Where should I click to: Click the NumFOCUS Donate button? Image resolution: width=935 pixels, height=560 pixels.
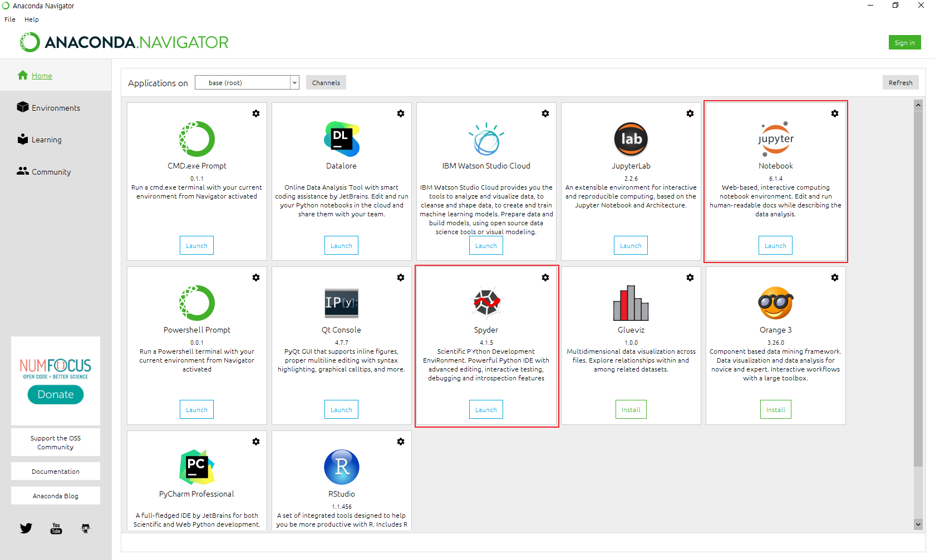(56, 394)
